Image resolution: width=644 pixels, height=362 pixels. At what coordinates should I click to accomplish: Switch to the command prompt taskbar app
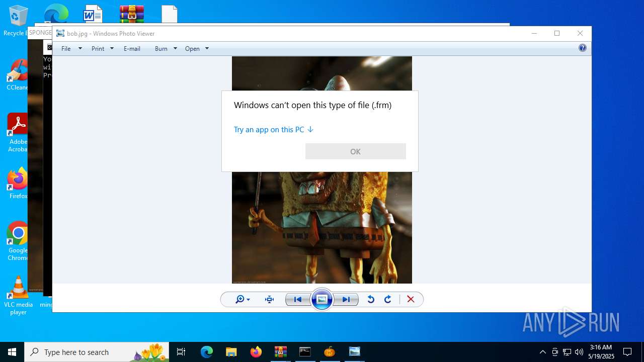[x=305, y=352]
